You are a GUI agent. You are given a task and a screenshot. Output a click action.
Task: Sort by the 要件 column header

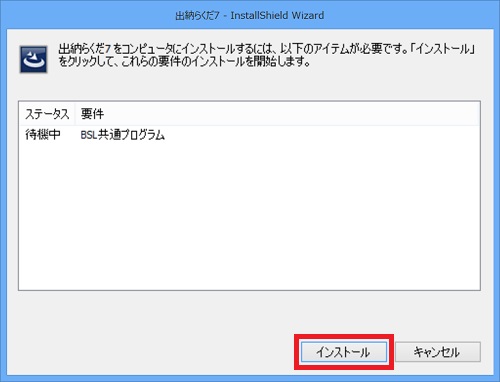[93, 114]
